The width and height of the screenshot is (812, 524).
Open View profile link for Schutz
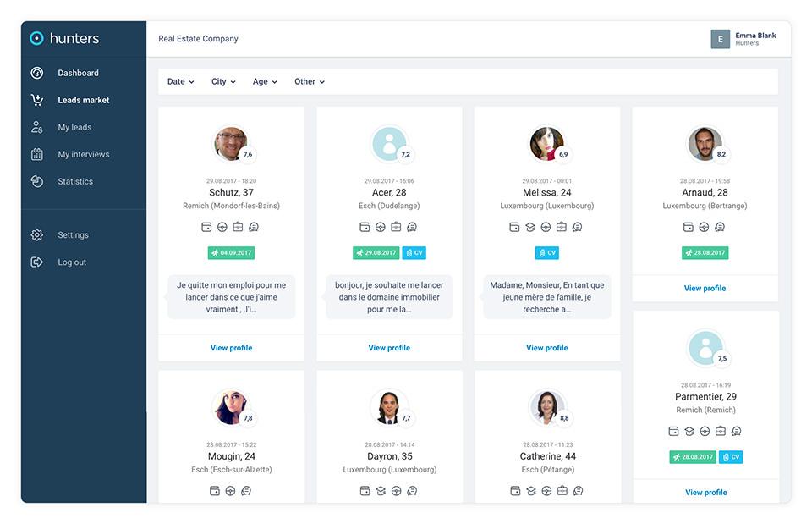[x=231, y=348]
